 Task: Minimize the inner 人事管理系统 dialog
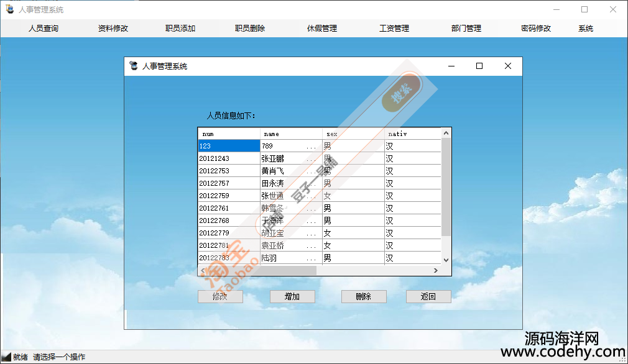[451, 66]
